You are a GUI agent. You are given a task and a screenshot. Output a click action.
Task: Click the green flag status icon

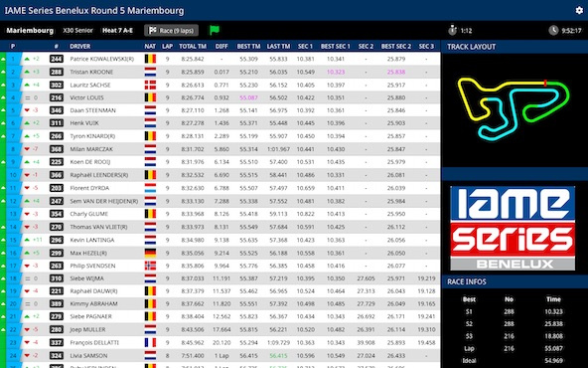pyautogui.click(x=215, y=31)
